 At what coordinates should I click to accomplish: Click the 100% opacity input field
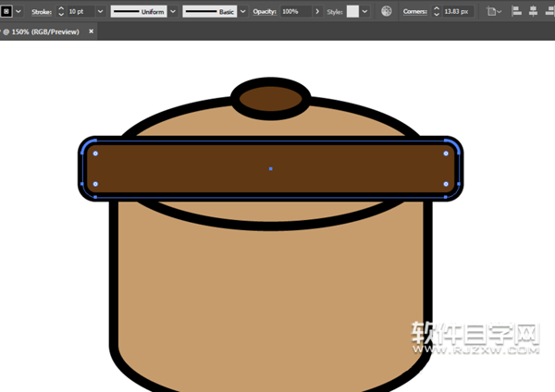point(294,11)
